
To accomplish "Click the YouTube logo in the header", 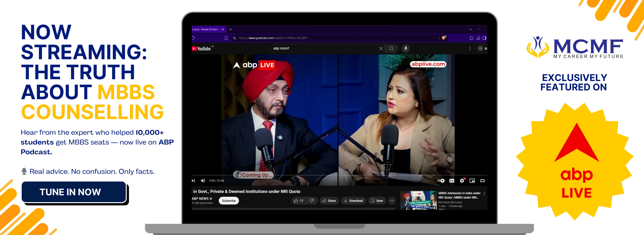I will 202,49.
